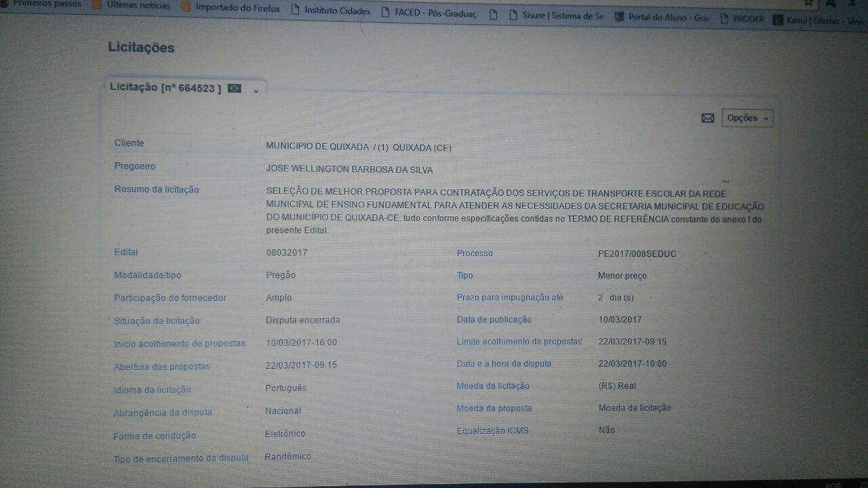Click the Edital number 08032017
This screenshot has width=868, height=488.
click(286, 253)
